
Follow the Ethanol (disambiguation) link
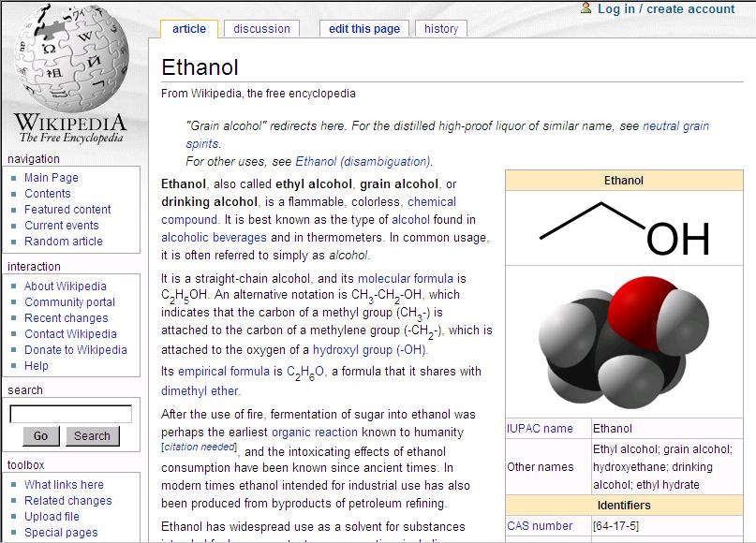pyautogui.click(x=363, y=161)
